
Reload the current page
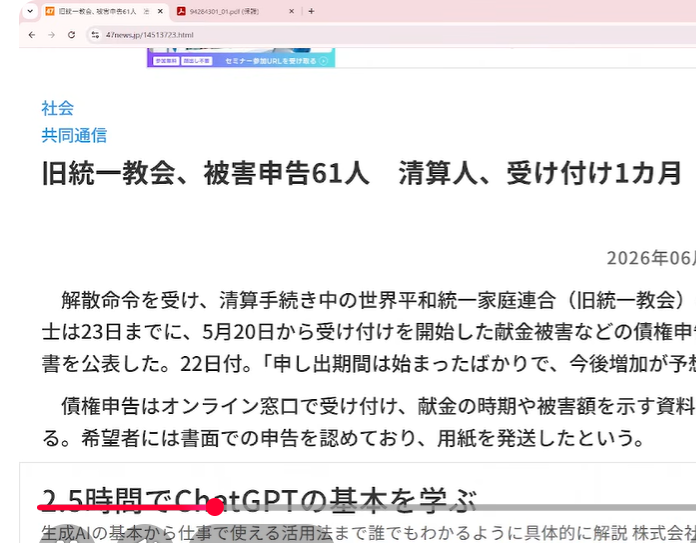[x=71, y=35]
